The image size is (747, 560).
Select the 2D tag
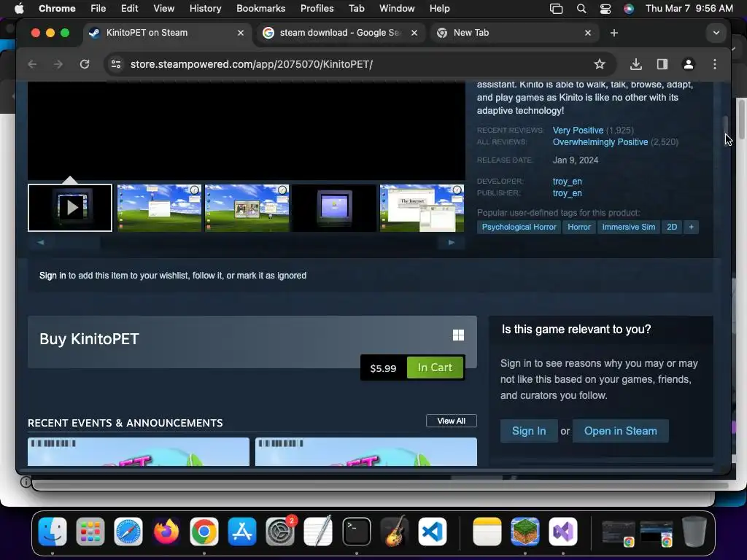pyautogui.click(x=672, y=227)
